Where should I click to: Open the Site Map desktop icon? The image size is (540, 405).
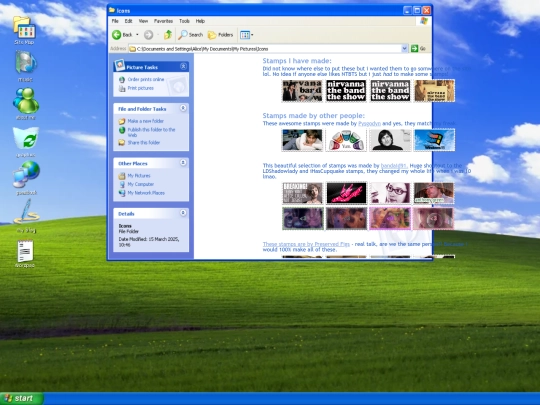pos(24,30)
